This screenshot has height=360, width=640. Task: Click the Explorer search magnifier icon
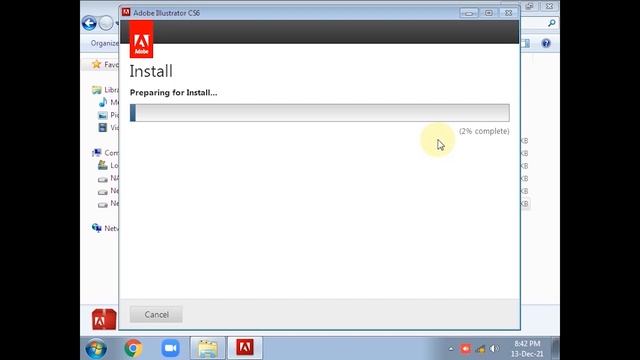551,23
